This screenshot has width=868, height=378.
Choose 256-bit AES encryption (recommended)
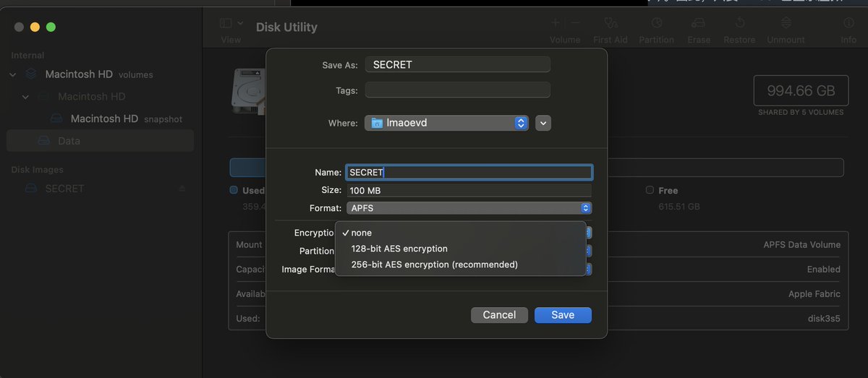[x=434, y=265]
